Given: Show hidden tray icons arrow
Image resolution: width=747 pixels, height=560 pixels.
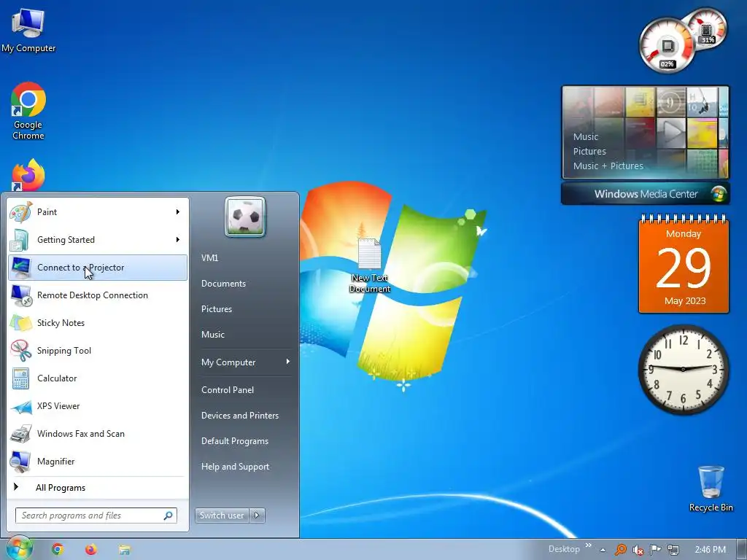Looking at the screenshot, I should 603,550.
